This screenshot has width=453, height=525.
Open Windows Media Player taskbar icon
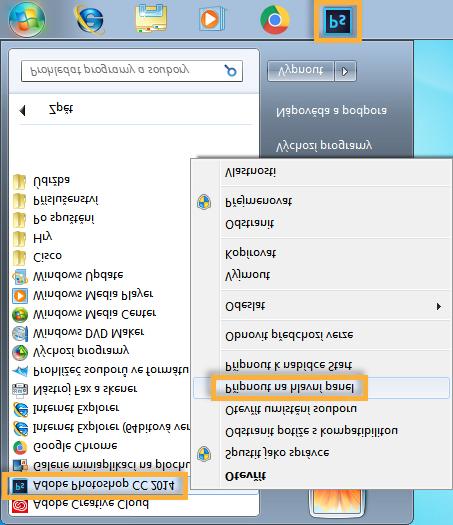[x=211, y=19]
